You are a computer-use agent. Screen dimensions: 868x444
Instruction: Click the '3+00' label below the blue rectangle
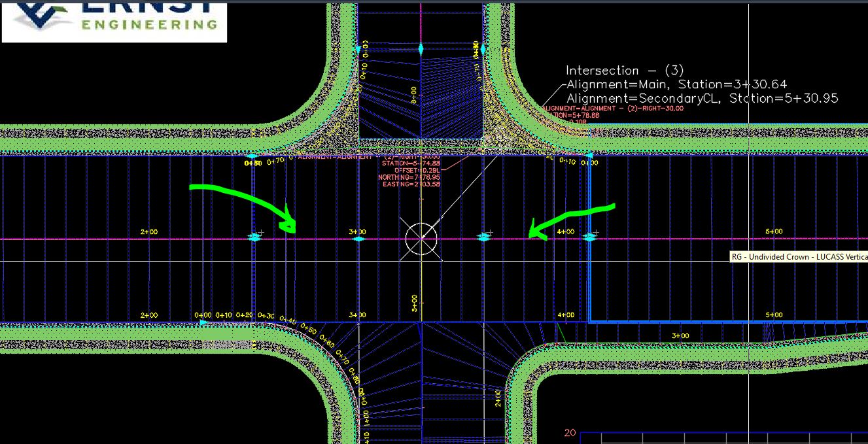[x=680, y=336]
